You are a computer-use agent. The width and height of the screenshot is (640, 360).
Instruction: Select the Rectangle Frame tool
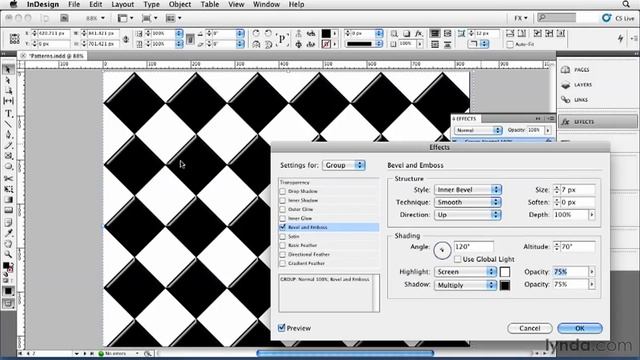pos(8,156)
